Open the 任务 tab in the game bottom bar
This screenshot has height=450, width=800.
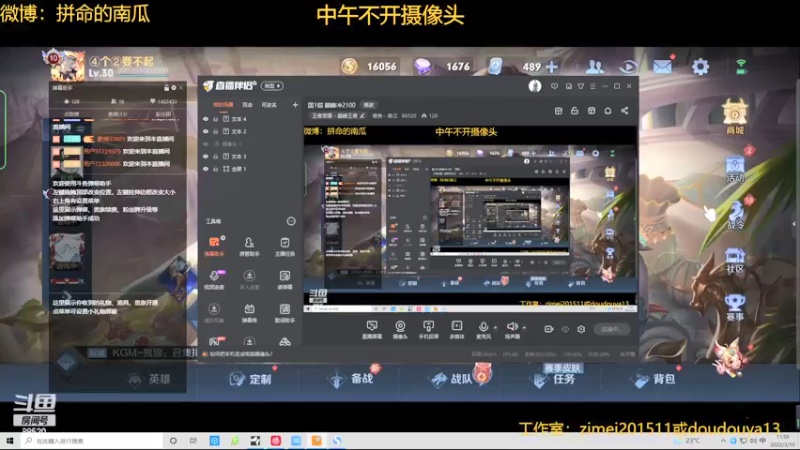(554, 379)
